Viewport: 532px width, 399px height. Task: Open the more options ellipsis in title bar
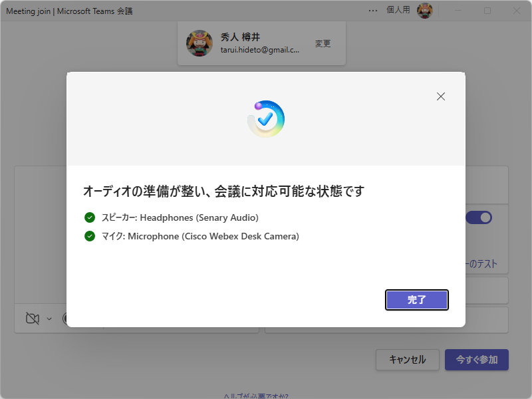tap(373, 11)
